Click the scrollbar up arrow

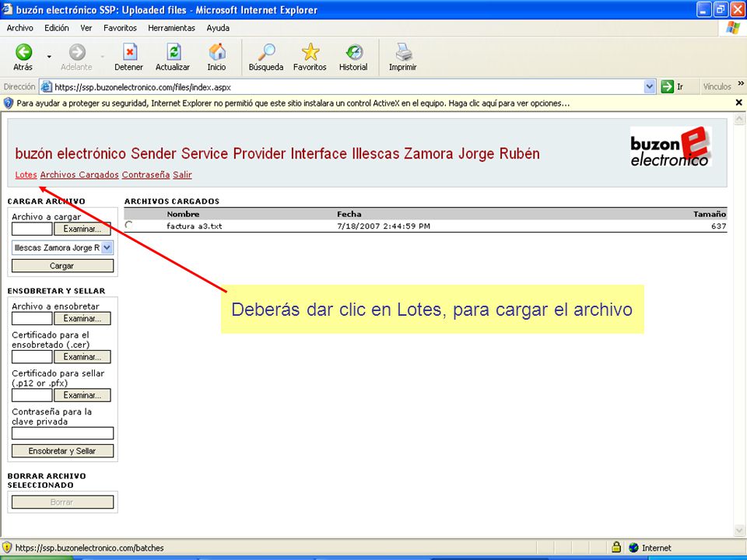(739, 119)
